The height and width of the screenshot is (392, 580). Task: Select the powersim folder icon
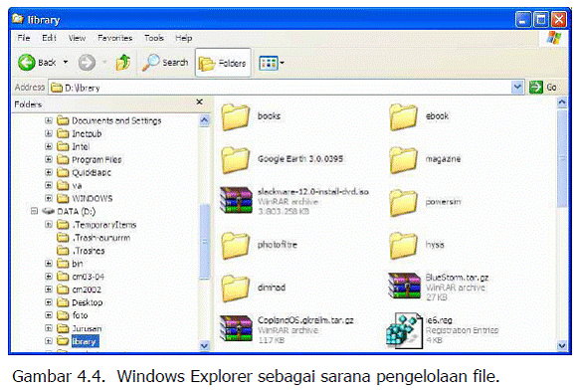pos(403,202)
